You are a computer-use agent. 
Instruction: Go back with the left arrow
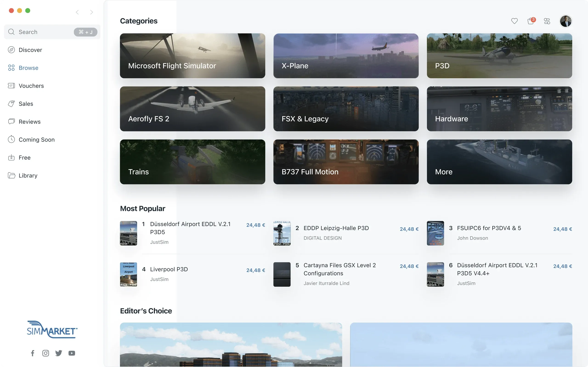point(77,12)
